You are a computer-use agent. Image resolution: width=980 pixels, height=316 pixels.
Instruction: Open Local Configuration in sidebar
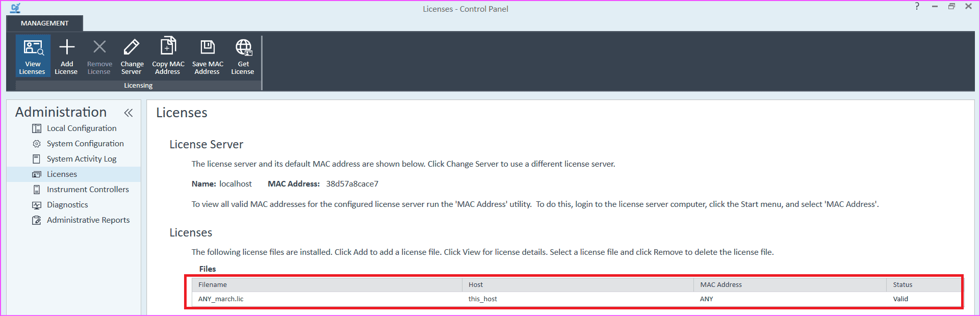(x=82, y=128)
